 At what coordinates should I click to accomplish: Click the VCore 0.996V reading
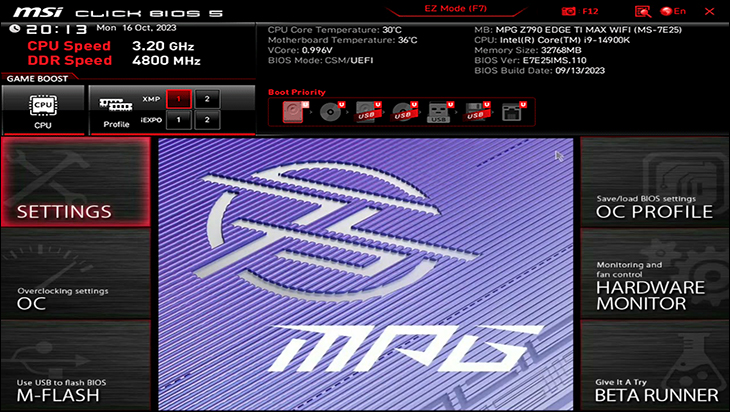click(x=300, y=50)
